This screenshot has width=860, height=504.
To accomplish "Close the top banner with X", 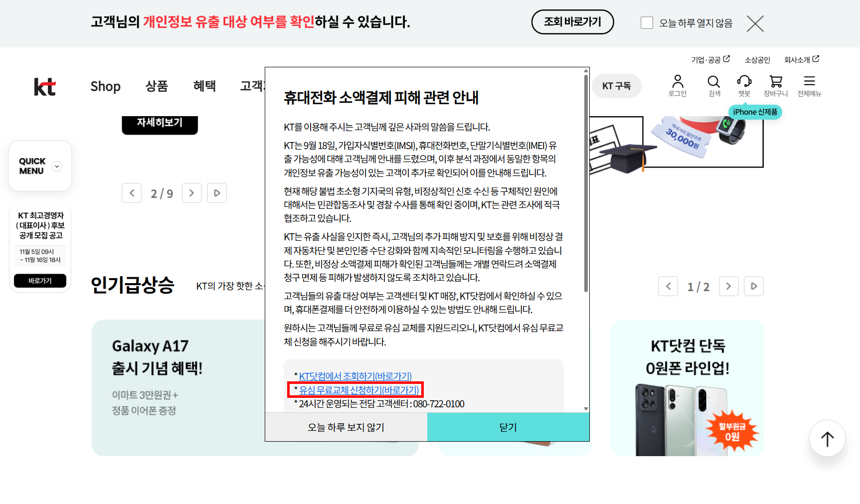I will (x=755, y=23).
